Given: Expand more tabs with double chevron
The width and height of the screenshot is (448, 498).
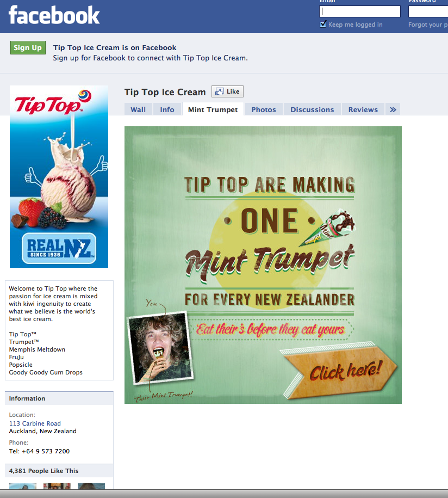Looking at the screenshot, I should pyautogui.click(x=393, y=109).
